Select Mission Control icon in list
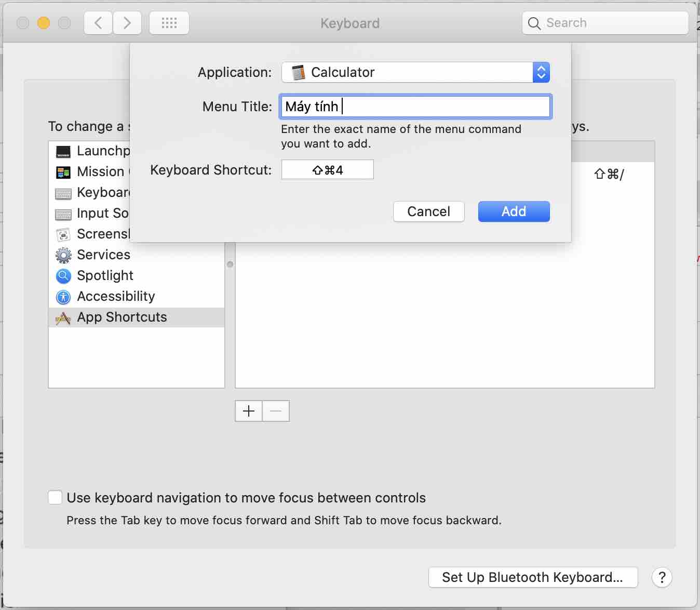 (x=63, y=172)
